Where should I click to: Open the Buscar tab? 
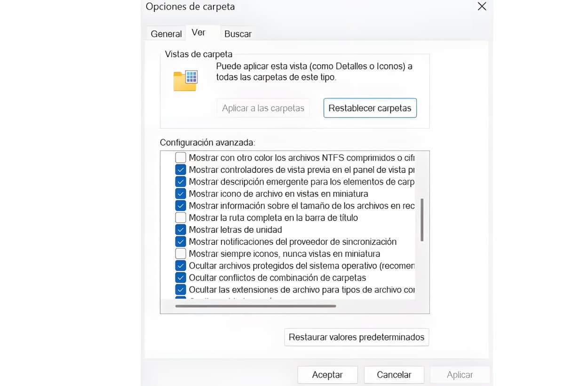click(x=238, y=34)
